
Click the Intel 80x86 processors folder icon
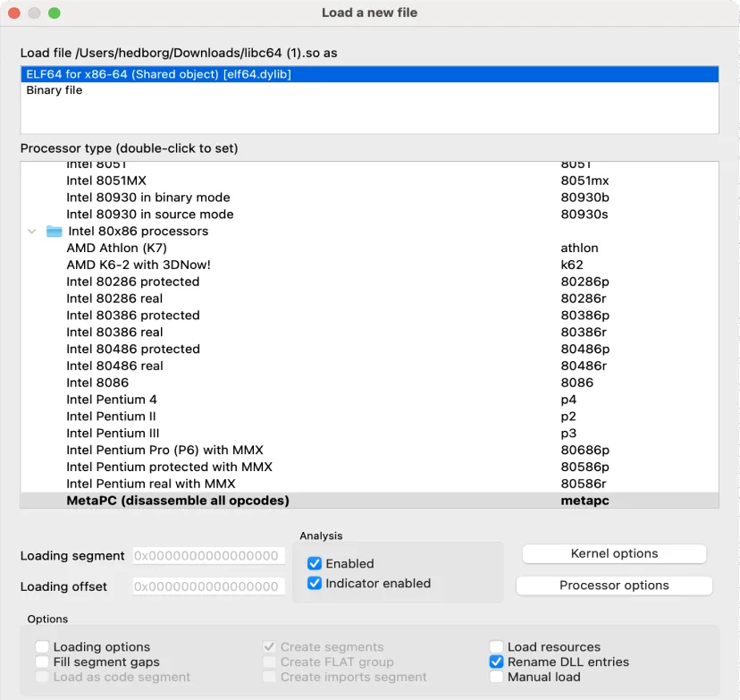55,232
